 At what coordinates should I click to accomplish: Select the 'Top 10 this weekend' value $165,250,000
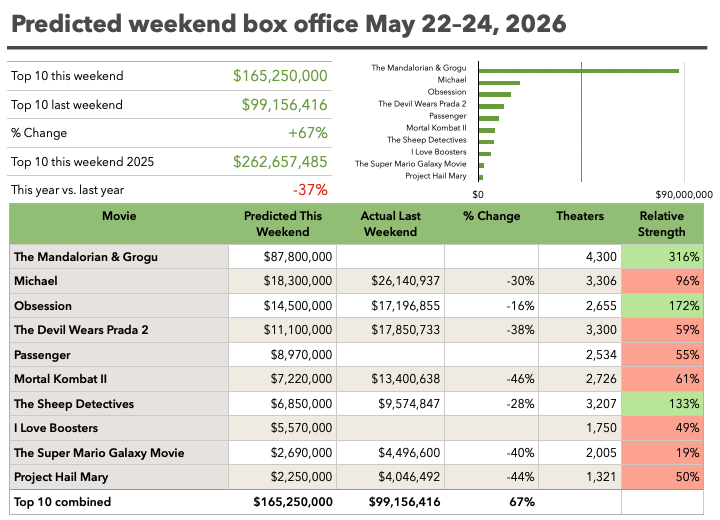[x=280, y=76]
